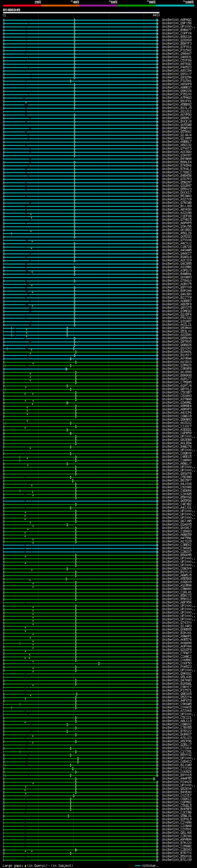
Task: Click the white query sequence ruler bar
Action: pyautogui.click(x=81, y=12)
